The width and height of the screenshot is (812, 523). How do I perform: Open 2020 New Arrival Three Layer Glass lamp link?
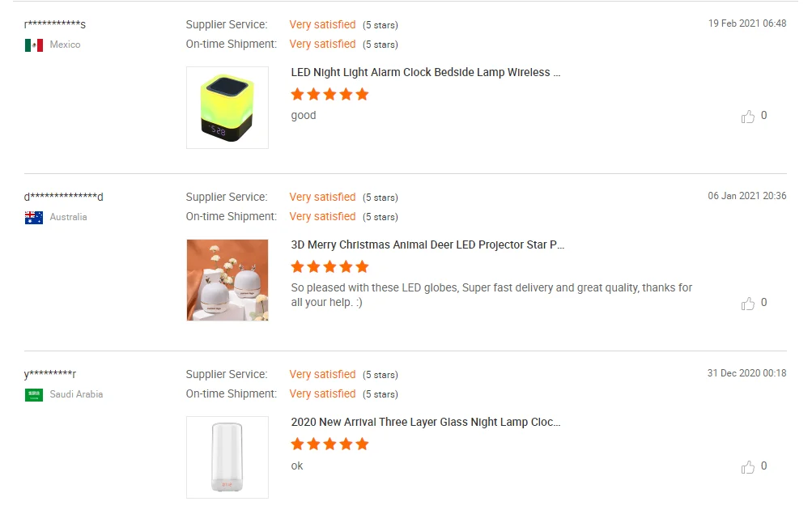pos(426,423)
